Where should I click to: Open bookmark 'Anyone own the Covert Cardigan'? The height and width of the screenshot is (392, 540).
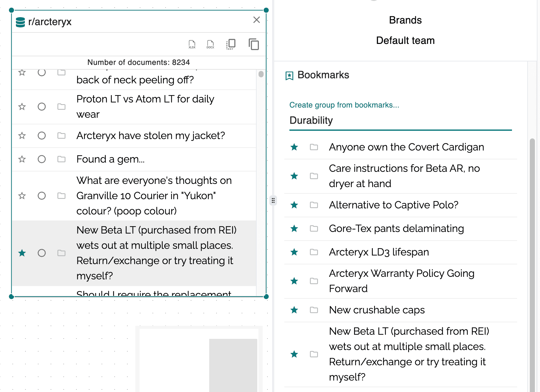407,147
